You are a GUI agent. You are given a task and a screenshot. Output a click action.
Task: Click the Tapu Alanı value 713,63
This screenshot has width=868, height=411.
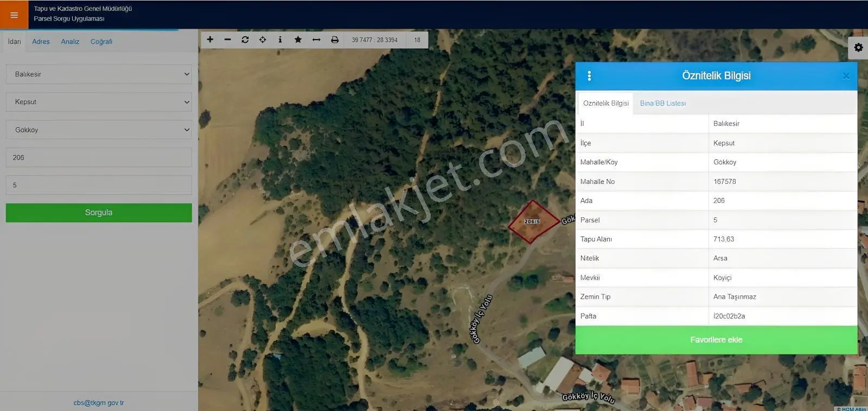(724, 239)
